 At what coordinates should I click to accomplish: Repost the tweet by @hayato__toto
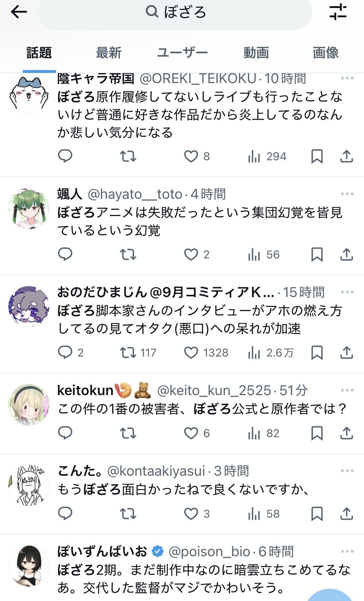pyautogui.click(x=128, y=255)
